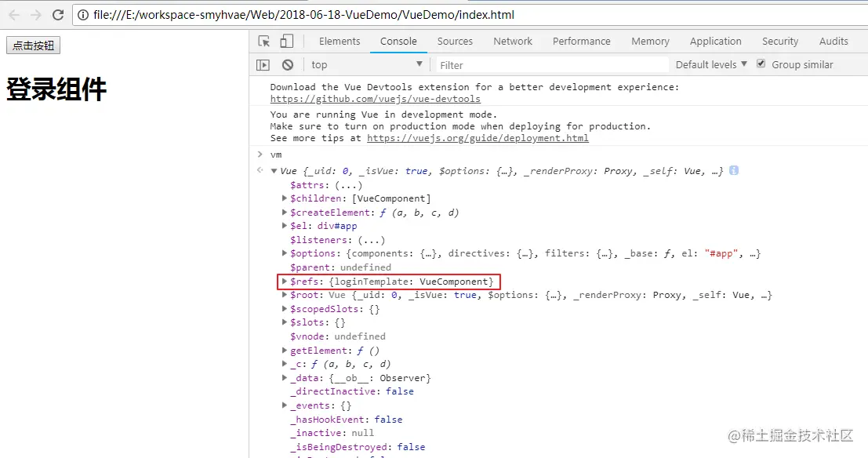The image size is (868, 458).
Task: Open the Network tab
Action: (513, 41)
